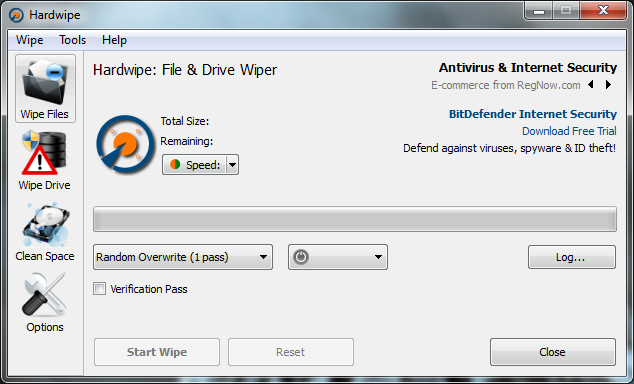The image size is (634, 384).
Task: Open the Random Overwrite method dropdown
Action: click(183, 257)
